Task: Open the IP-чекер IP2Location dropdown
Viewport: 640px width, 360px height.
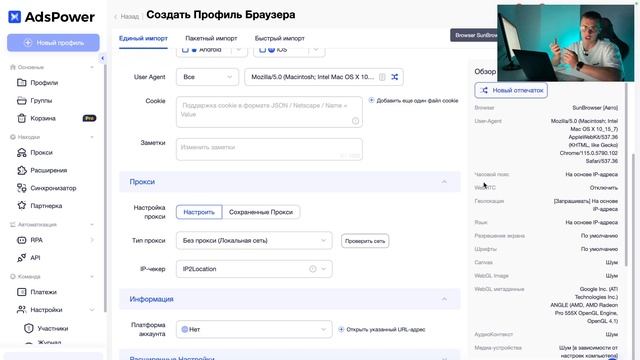Action: [254, 269]
